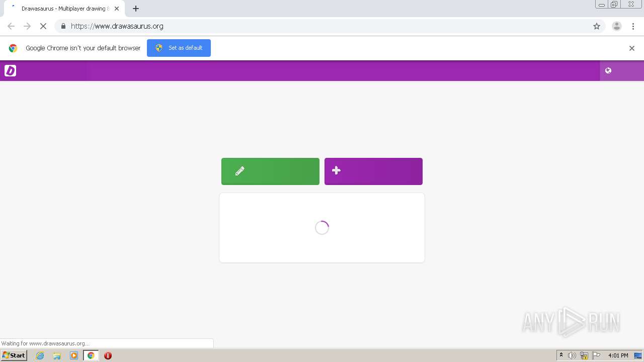644x362 pixels.
Task: Open a new browser tab
Action: point(136,9)
